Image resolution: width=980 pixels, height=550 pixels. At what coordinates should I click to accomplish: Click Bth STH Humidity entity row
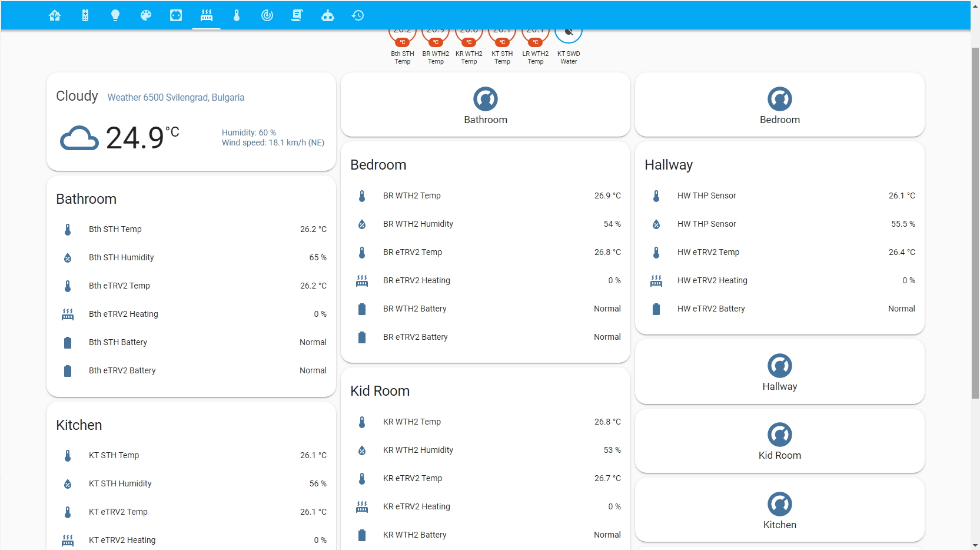pyautogui.click(x=191, y=257)
